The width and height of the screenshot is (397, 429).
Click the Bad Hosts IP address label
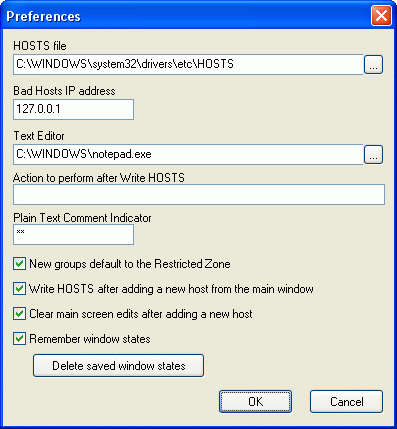[x=64, y=91]
